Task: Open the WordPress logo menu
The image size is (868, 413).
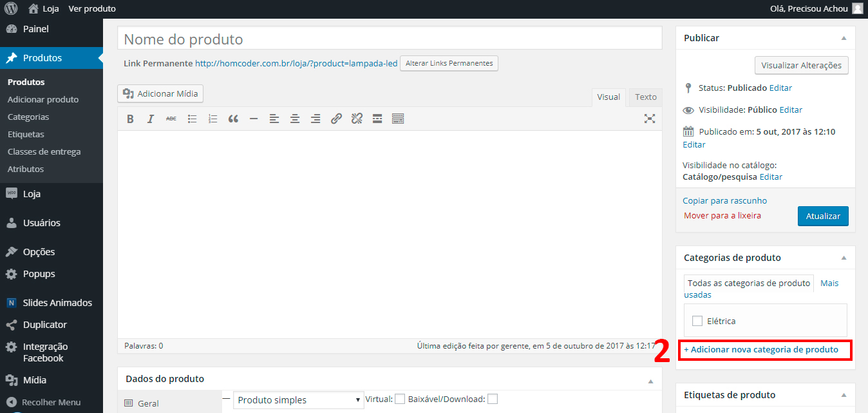Action: click(x=11, y=8)
